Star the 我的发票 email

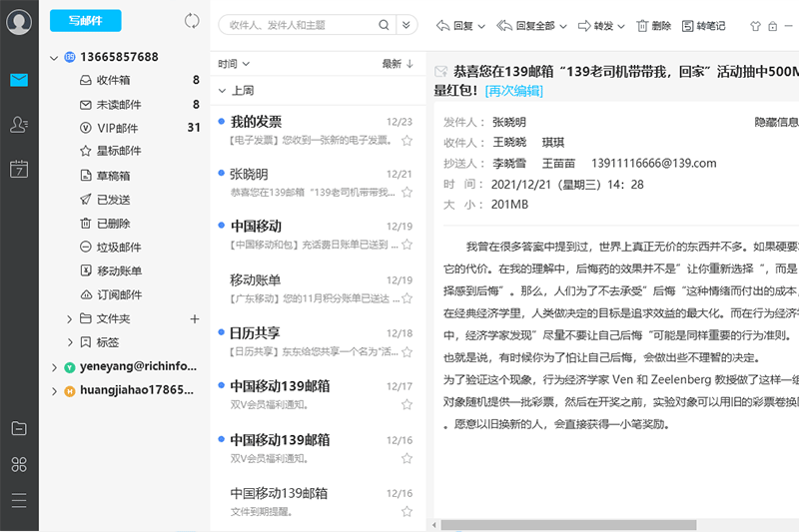point(406,141)
